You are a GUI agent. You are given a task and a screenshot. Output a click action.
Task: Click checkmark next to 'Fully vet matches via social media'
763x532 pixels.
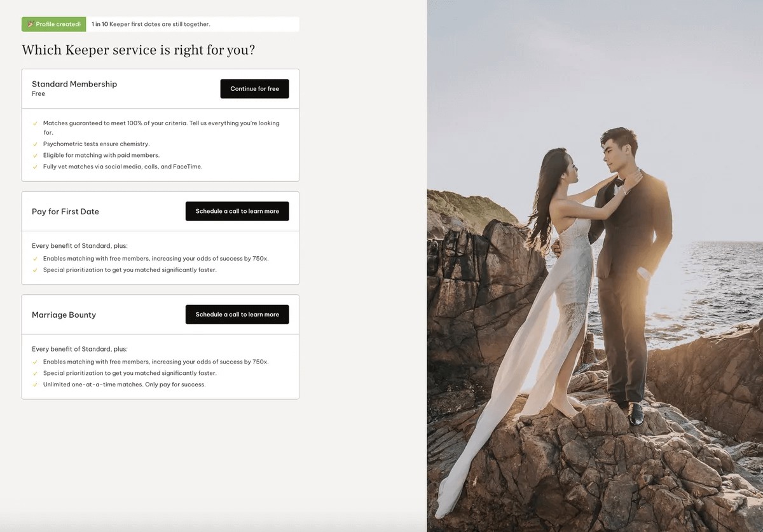36,167
